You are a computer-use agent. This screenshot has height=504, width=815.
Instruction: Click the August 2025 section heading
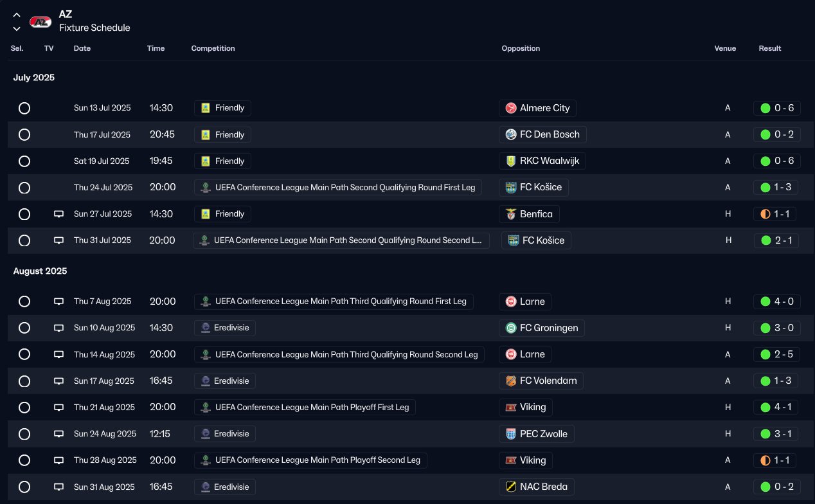click(x=40, y=271)
